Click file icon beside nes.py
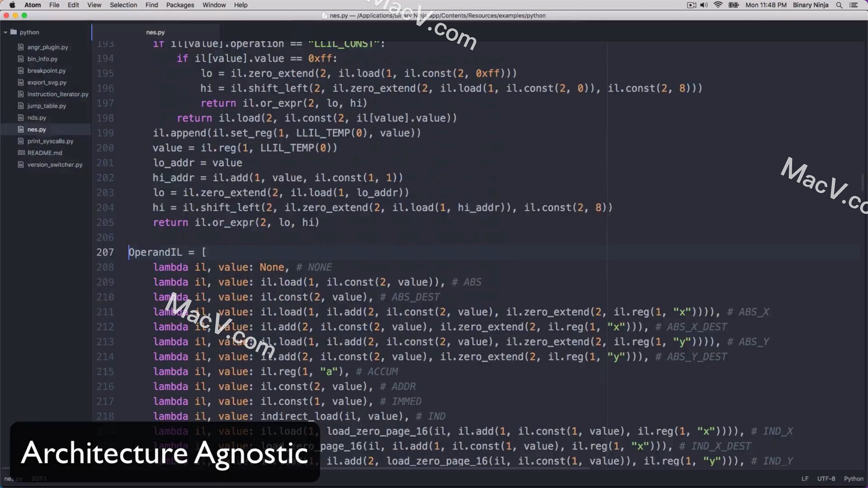This screenshot has width=868, height=488. [x=21, y=129]
